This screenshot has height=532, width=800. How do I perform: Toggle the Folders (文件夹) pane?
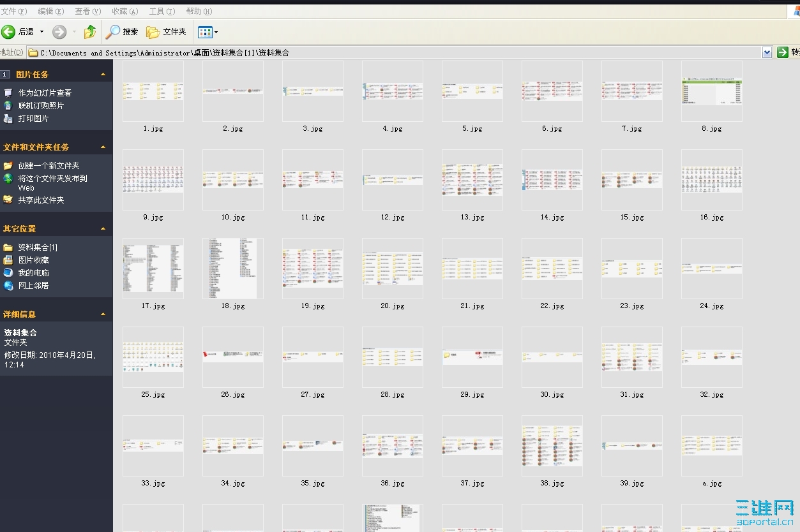coord(166,32)
